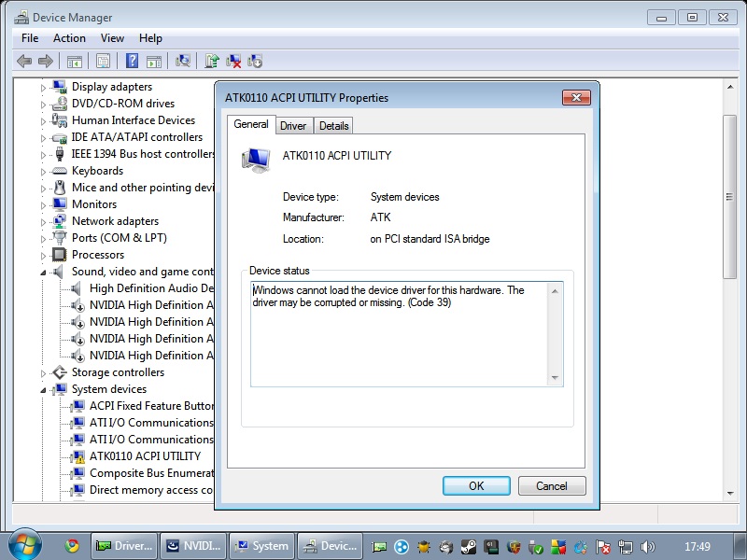Expand the IDE ATA/ATAPI controllers node

coord(43,138)
